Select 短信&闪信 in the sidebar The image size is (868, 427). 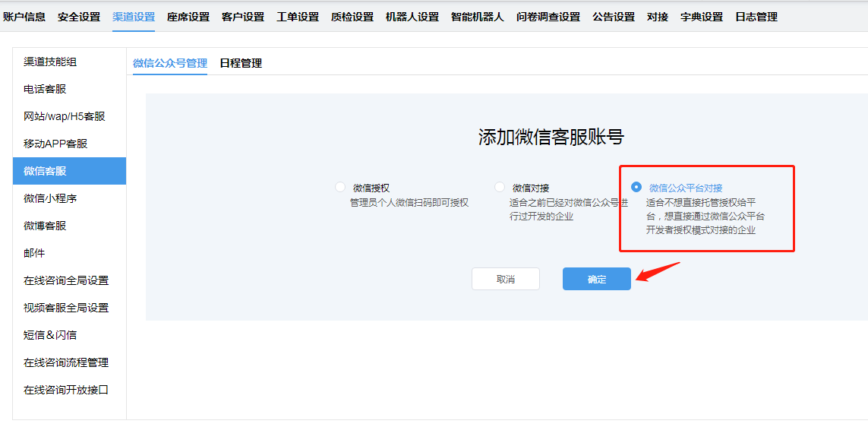pyautogui.click(x=70, y=335)
